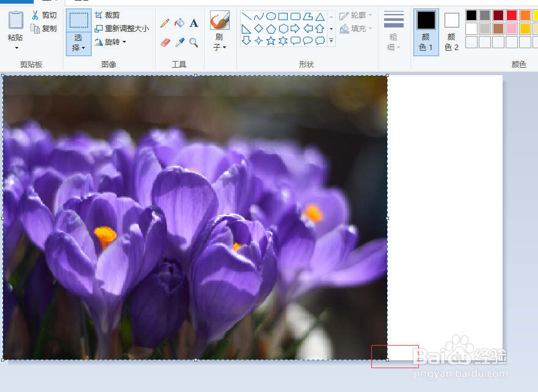This screenshot has height=392, width=538.
Task: Select the Line shape
Action: click(x=246, y=16)
